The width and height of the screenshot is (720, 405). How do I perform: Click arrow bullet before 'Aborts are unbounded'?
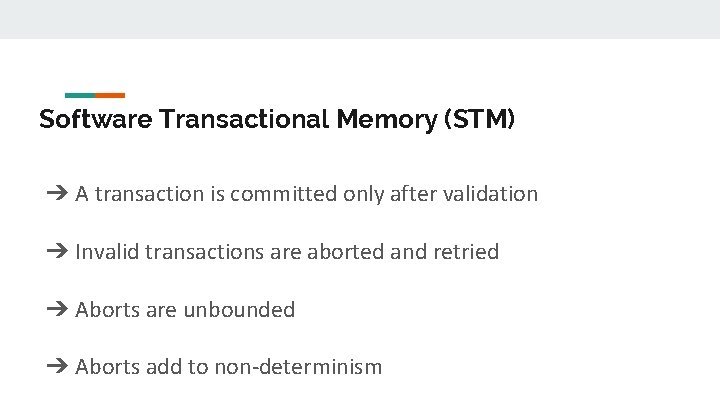click(x=57, y=309)
